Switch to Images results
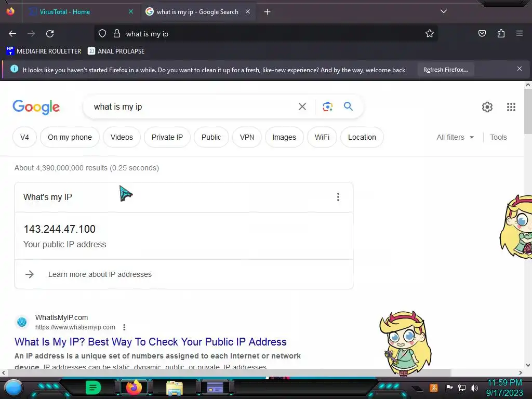532x399 pixels. (x=284, y=137)
